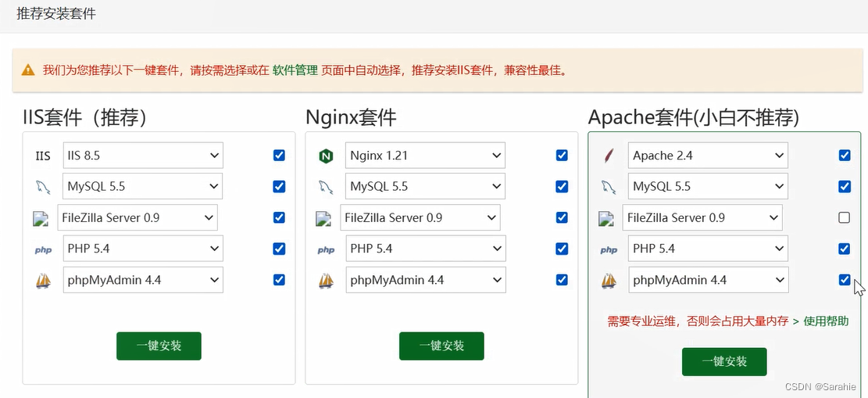Uncheck MySQL 5.5 checkbox in IIS suite
The width and height of the screenshot is (868, 398).
click(279, 186)
